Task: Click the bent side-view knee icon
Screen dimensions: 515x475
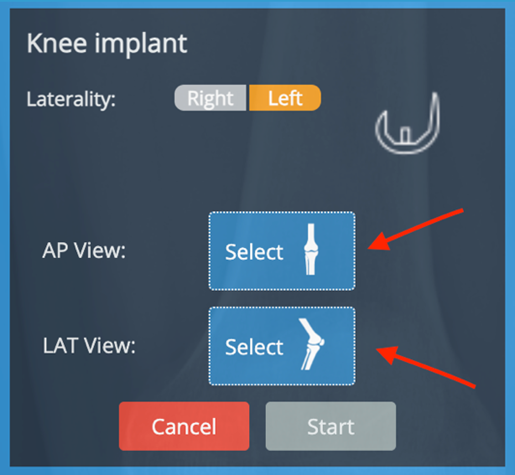Action: tap(311, 344)
